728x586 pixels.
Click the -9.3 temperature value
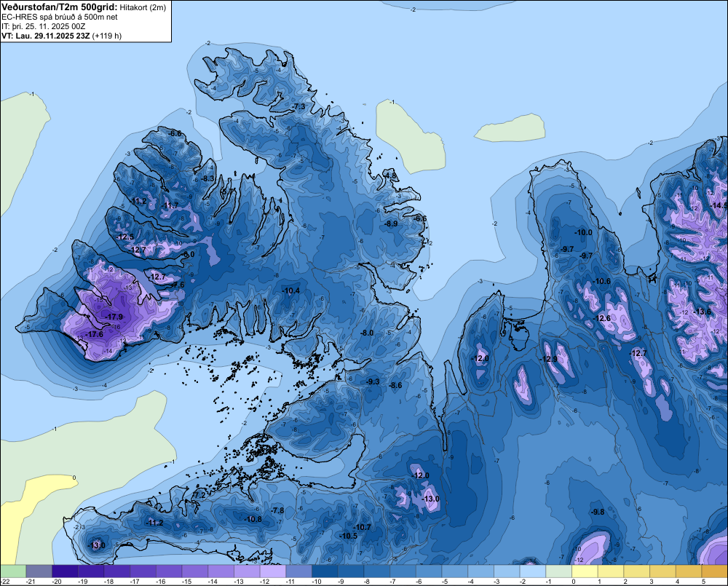(373, 381)
